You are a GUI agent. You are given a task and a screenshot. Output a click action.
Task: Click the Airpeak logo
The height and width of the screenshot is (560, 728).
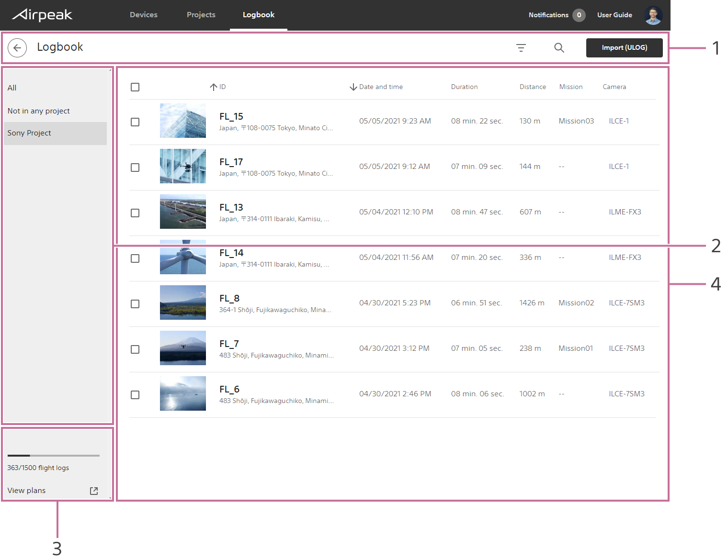click(x=42, y=15)
